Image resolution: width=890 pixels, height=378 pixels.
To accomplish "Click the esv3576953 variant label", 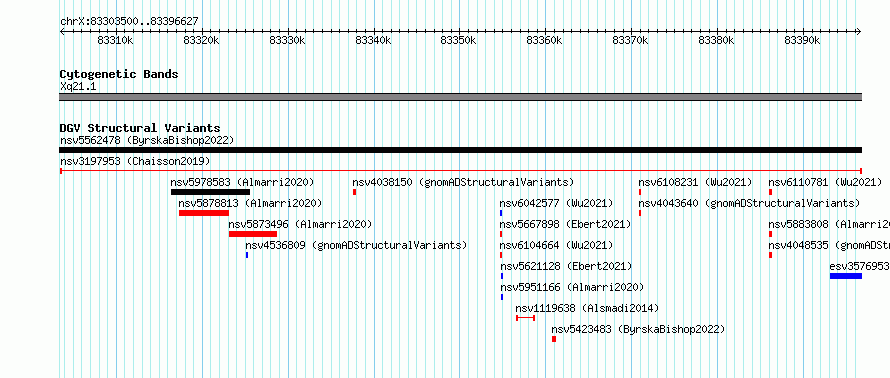I will pos(859,266).
